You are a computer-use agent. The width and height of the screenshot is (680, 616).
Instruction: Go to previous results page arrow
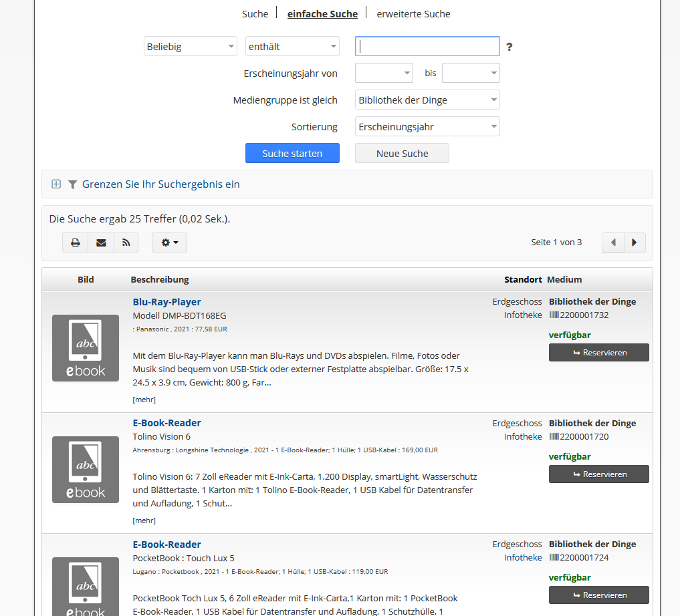pos(613,243)
